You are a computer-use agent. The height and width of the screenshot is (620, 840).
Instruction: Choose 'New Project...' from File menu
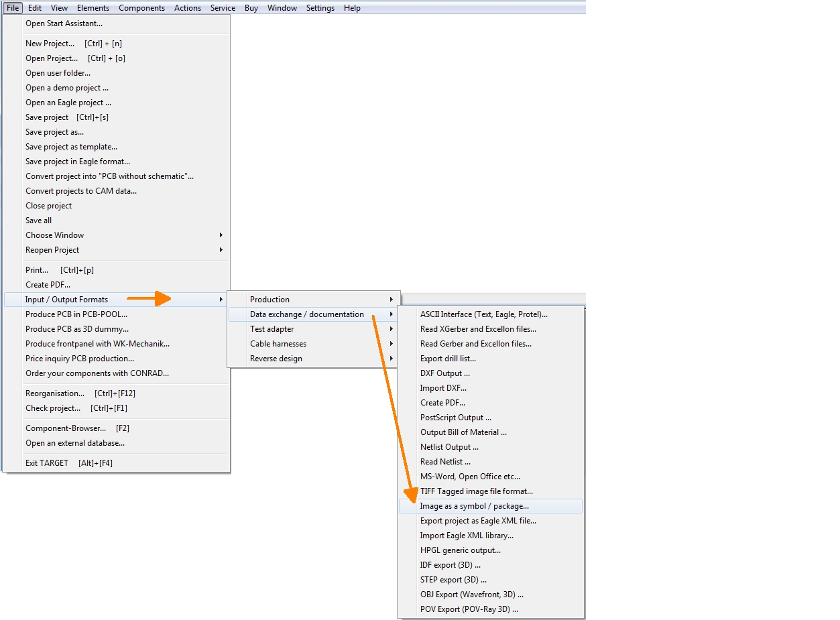50,44
